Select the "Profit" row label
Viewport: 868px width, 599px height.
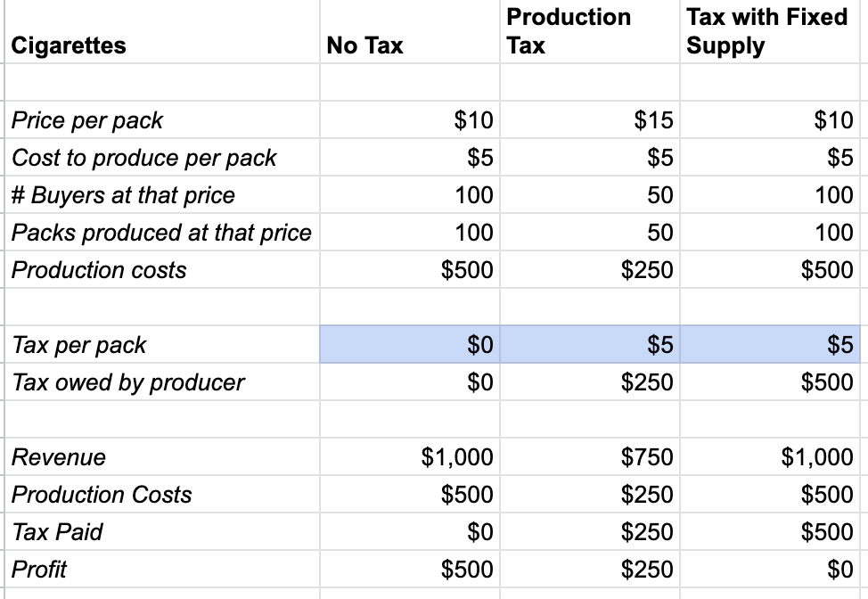162,569
